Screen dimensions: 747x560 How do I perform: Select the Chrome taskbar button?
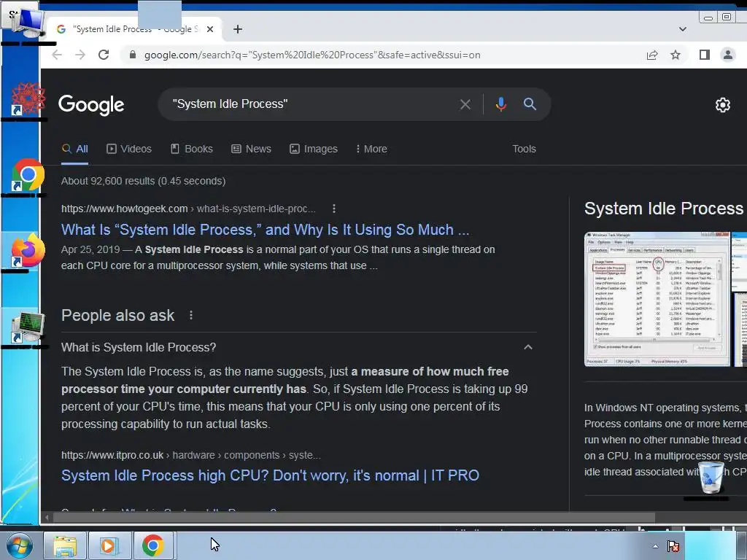pos(153,545)
